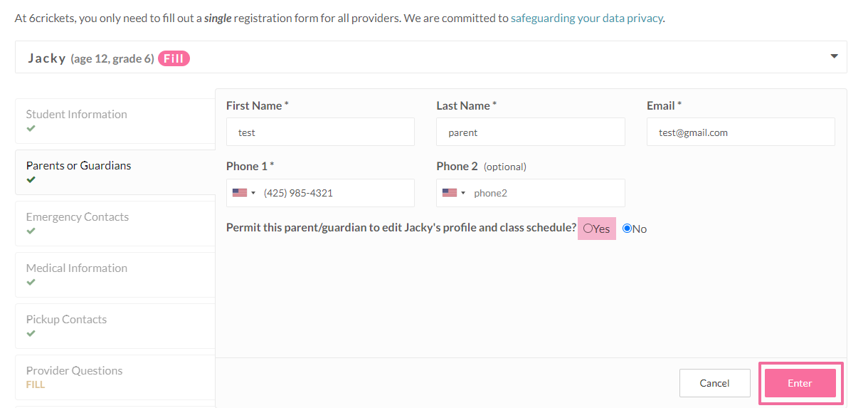Open safeguarding your data privacy link
868x408 pixels.
point(587,18)
